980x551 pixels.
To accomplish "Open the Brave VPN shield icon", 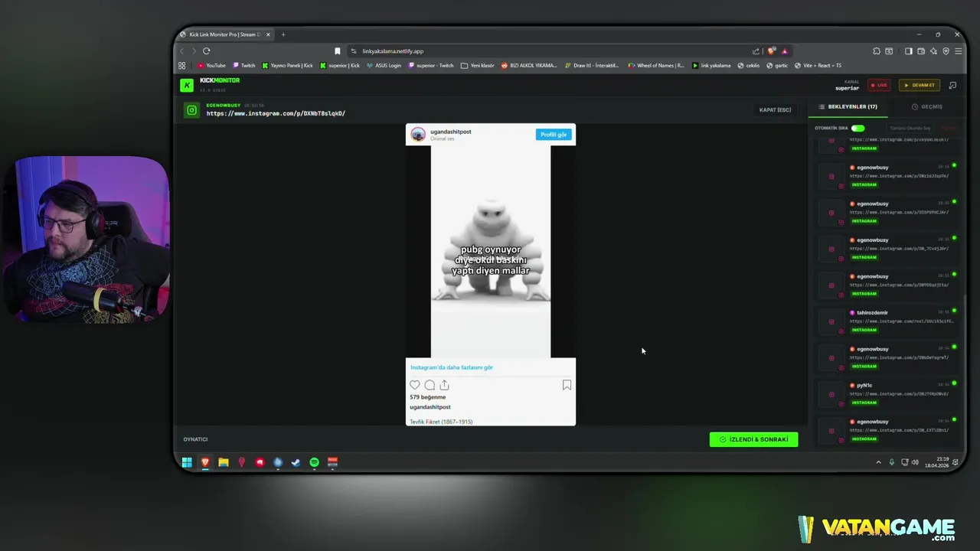I will pos(946,51).
